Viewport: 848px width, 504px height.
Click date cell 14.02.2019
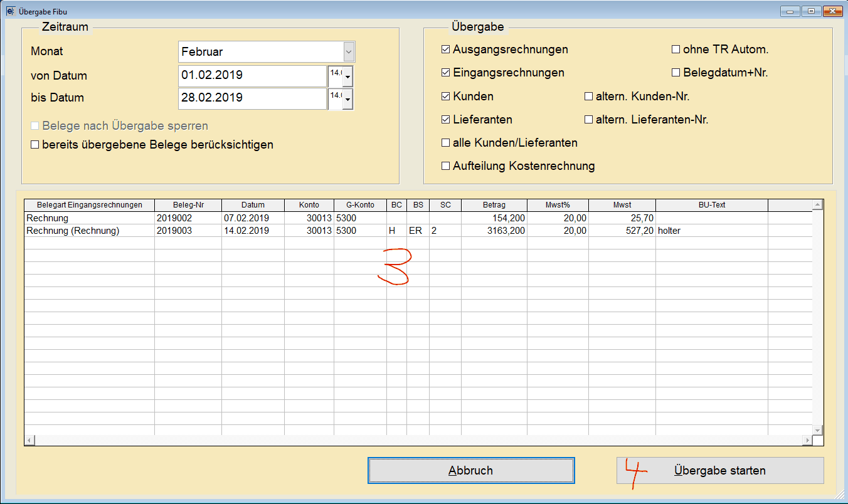253,231
